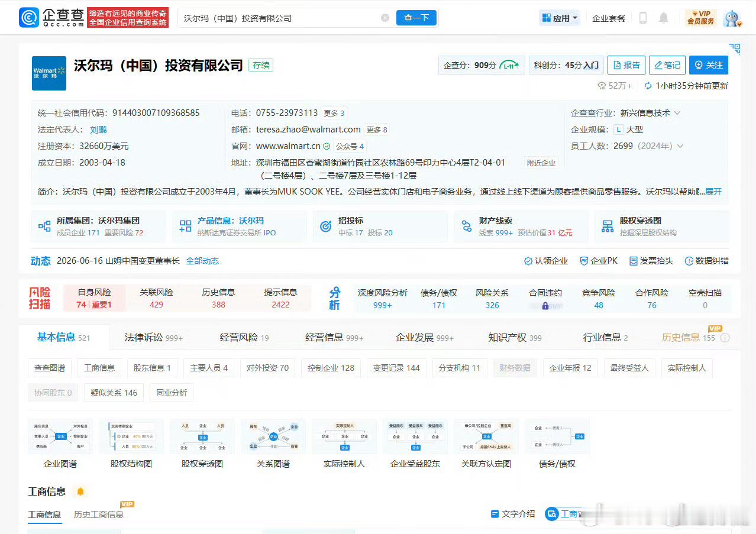Image resolution: width=756 pixels, height=534 pixels.
Task: Click the 企查分 909分 score badge
Action: click(x=482, y=65)
